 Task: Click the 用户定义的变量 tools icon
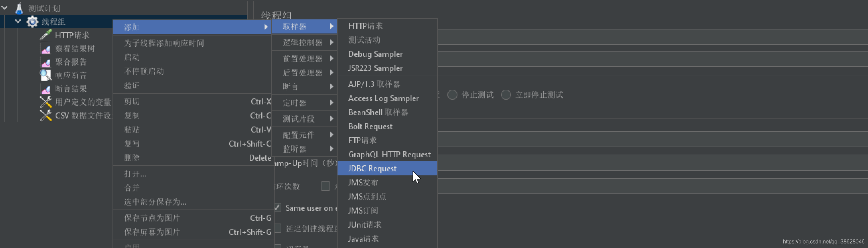pyautogui.click(x=46, y=102)
